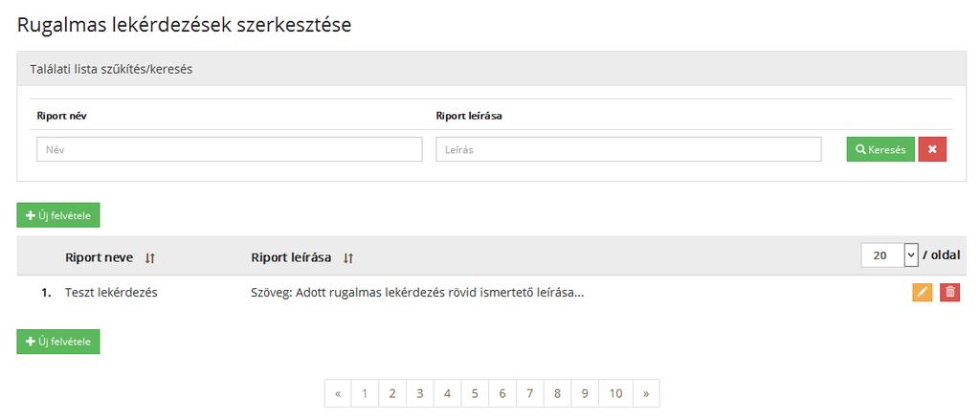
Task: Click the upper Új felvétele button
Action: (x=58, y=215)
